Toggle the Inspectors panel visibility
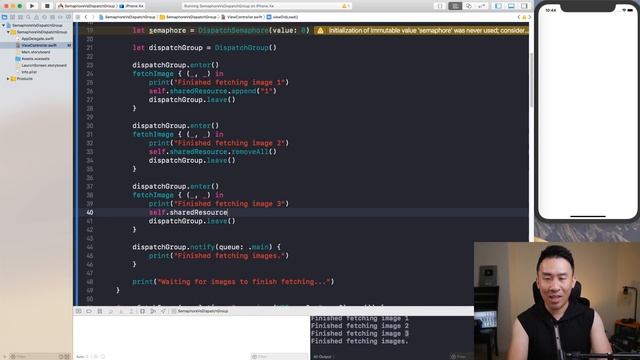The height and width of the screenshot is (360, 640). click(524, 6)
